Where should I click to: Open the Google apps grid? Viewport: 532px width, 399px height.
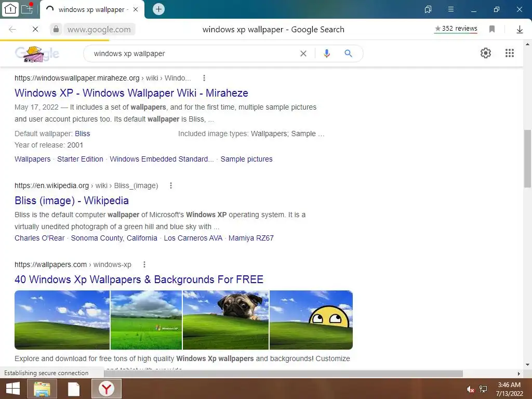(510, 53)
